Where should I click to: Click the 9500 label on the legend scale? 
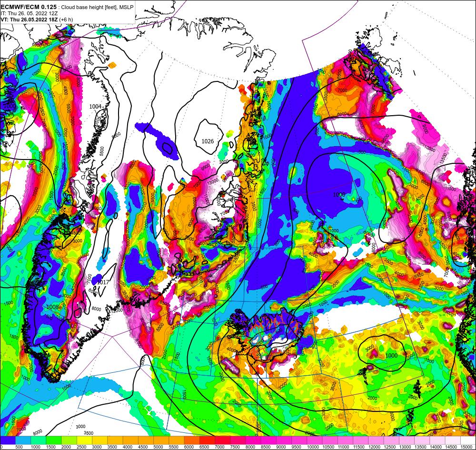pos(297,447)
